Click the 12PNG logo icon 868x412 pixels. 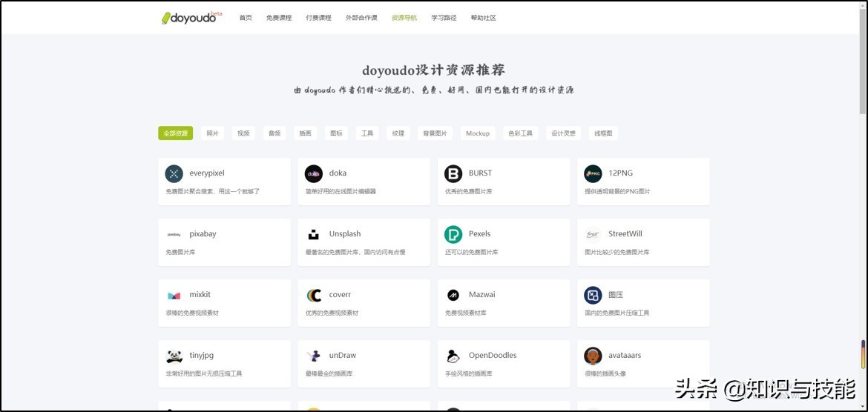click(593, 173)
